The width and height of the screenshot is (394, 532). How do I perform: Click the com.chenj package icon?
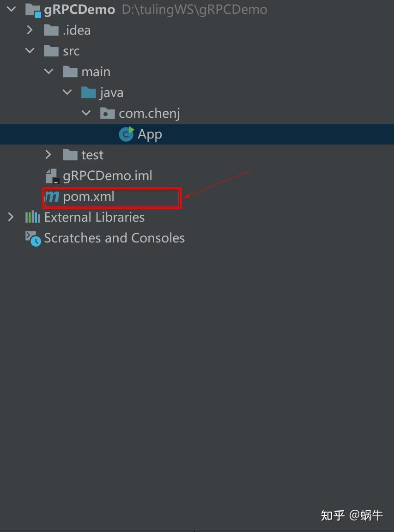point(108,114)
